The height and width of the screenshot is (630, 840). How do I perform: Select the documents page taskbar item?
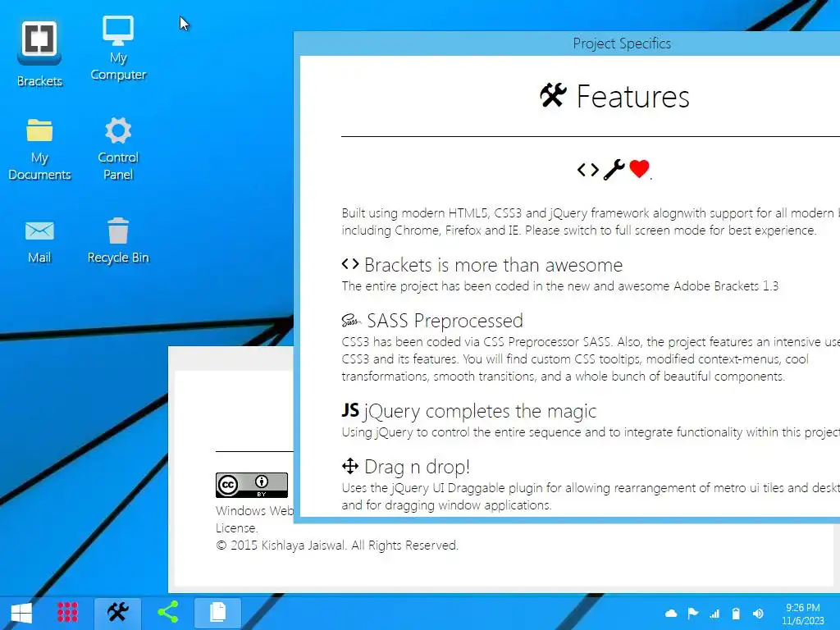217,612
